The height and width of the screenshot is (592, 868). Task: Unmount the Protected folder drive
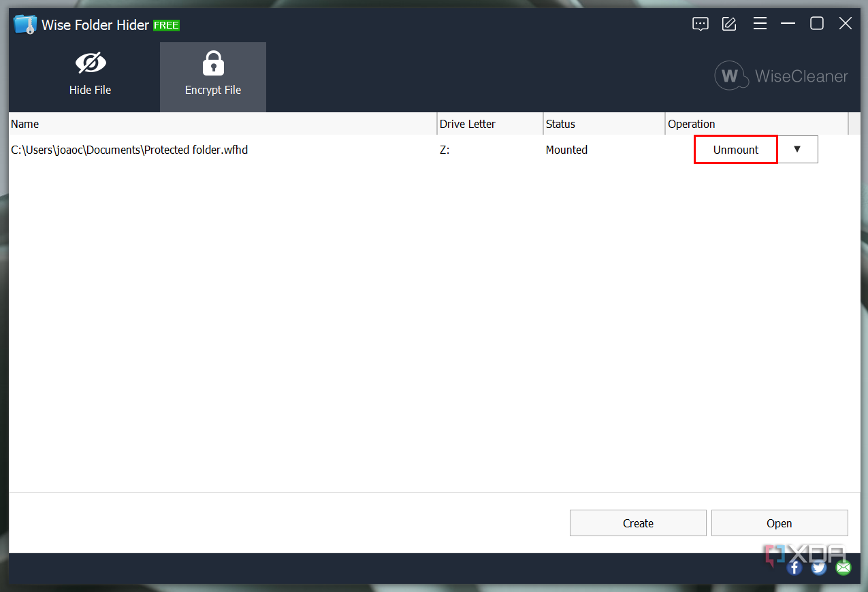click(735, 149)
